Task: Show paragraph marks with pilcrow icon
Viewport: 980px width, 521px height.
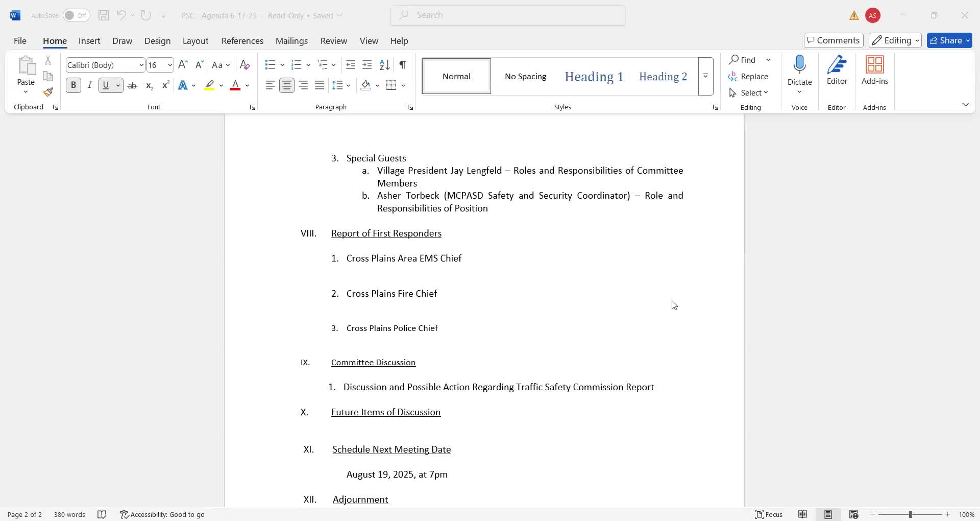Action: coord(403,65)
